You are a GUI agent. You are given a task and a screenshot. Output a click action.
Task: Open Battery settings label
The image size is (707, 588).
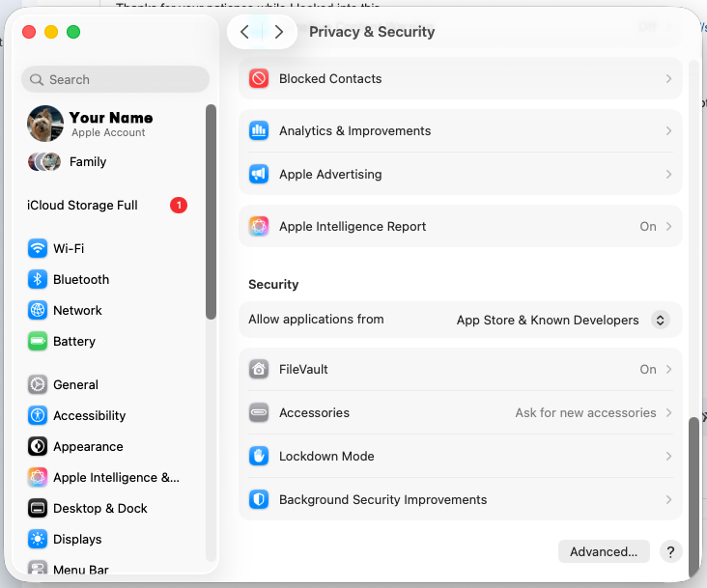point(74,341)
